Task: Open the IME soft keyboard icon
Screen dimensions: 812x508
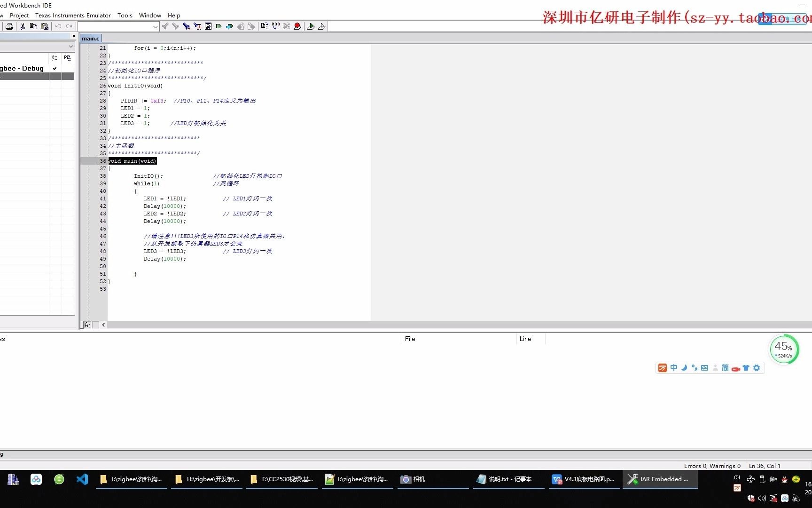Action: (705, 368)
